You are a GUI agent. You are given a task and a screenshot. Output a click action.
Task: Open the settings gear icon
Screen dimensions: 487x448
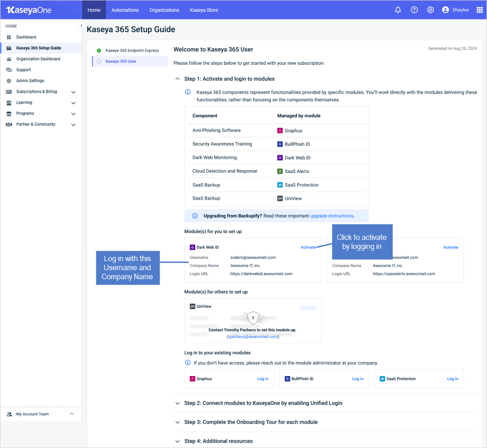pos(430,10)
